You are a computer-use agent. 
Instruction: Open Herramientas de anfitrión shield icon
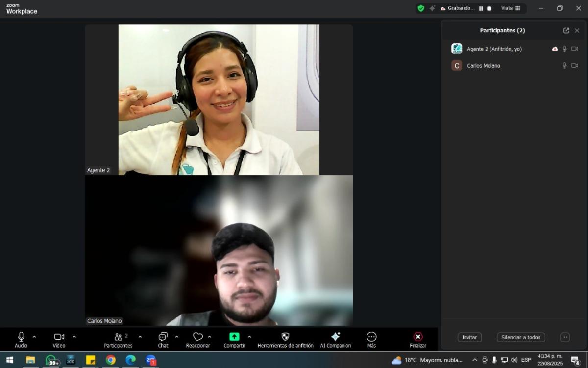click(x=285, y=337)
